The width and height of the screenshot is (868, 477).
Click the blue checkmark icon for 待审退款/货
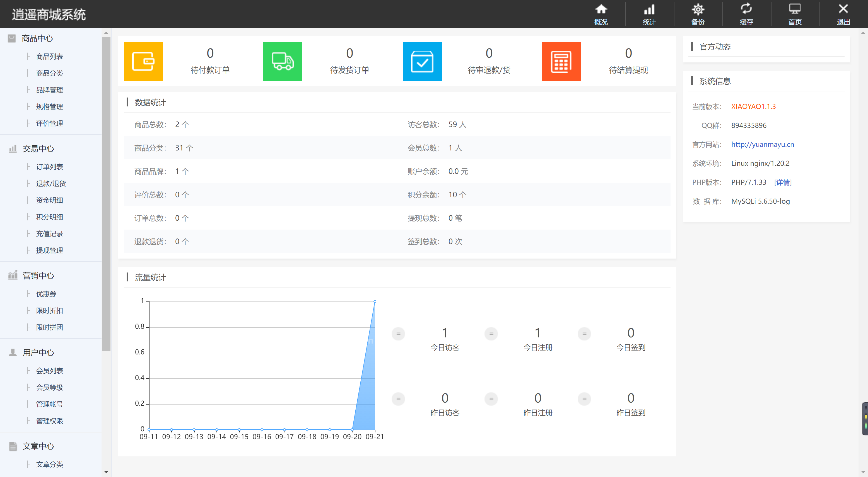pyautogui.click(x=422, y=61)
